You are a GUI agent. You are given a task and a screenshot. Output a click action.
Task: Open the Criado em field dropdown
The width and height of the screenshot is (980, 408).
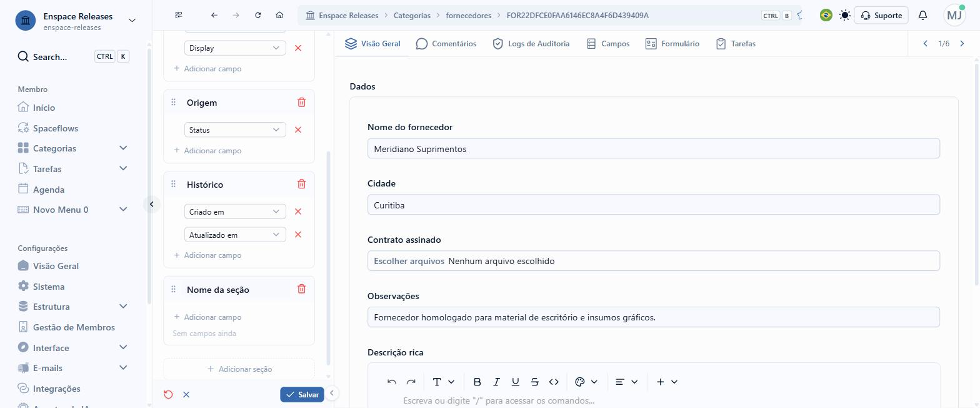(x=235, y=212)
